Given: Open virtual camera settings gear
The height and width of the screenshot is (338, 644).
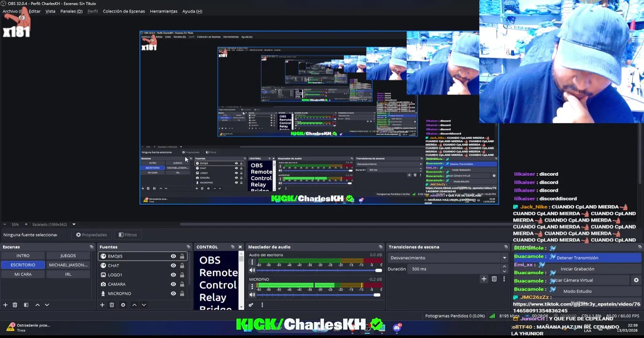Looking at the screenshot, I should pyautogui.click(x=636, y=280).
